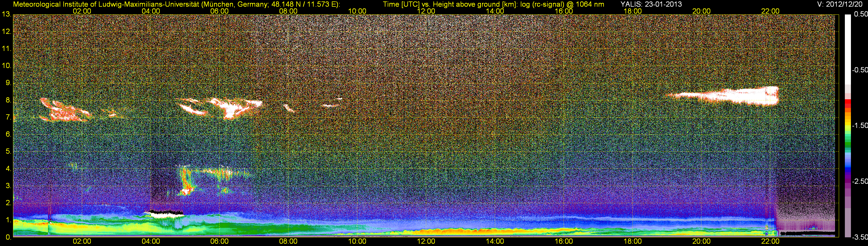Click the 7 km height axis label
Image resolution: width=868 pixels, height=246 pixels.
pyautogui.click(x=8, y=117)
